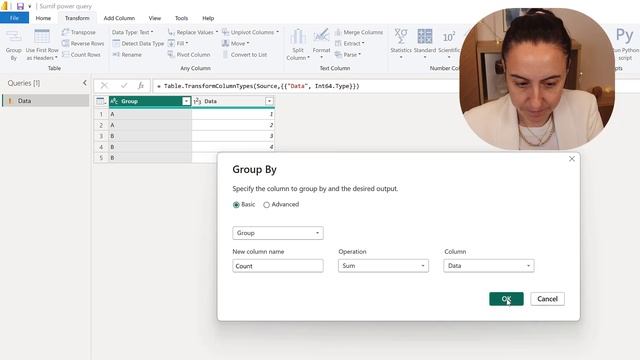640x360 pixels.
Task: Switch to the Add Column tab
Action: point(119,18)
